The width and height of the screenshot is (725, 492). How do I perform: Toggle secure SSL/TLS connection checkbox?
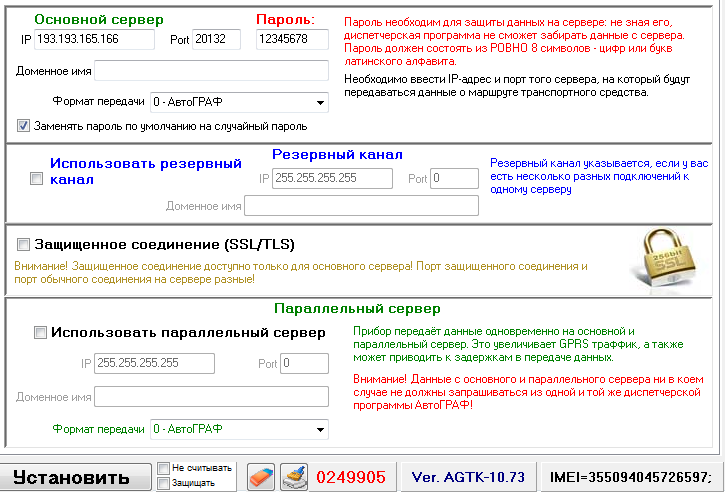click(22, 244)
